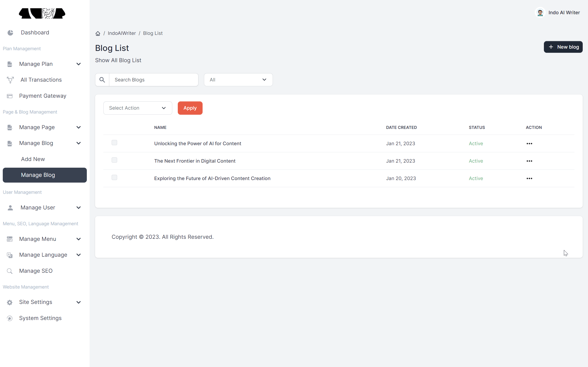Check the checkbox for Exploring the Future of AI-Driven Content
The width and height of the screenshot is (588, 367).
(x=114, y=178)
